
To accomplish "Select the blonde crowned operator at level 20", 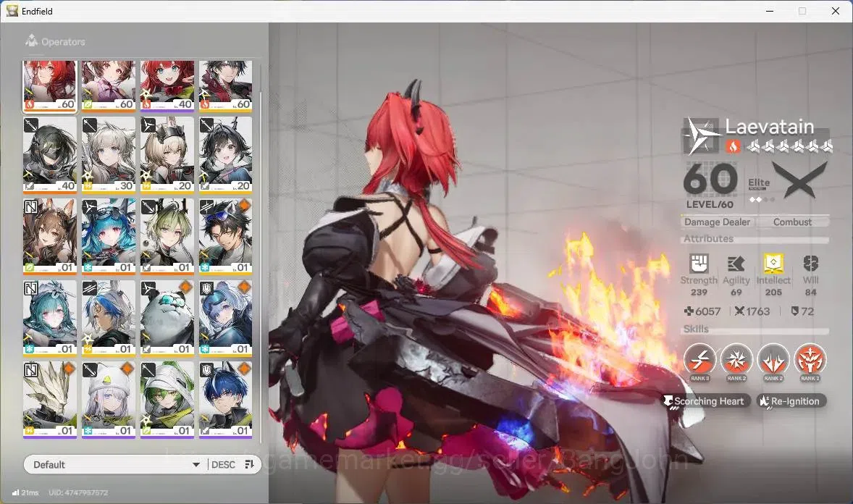I will pos(167,155).
